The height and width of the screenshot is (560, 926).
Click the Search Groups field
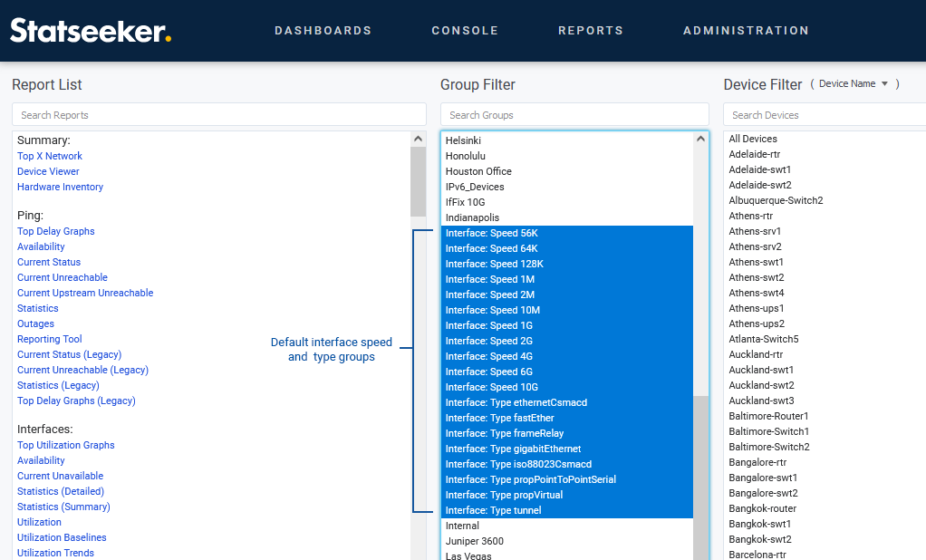click(x=574, y=115)
